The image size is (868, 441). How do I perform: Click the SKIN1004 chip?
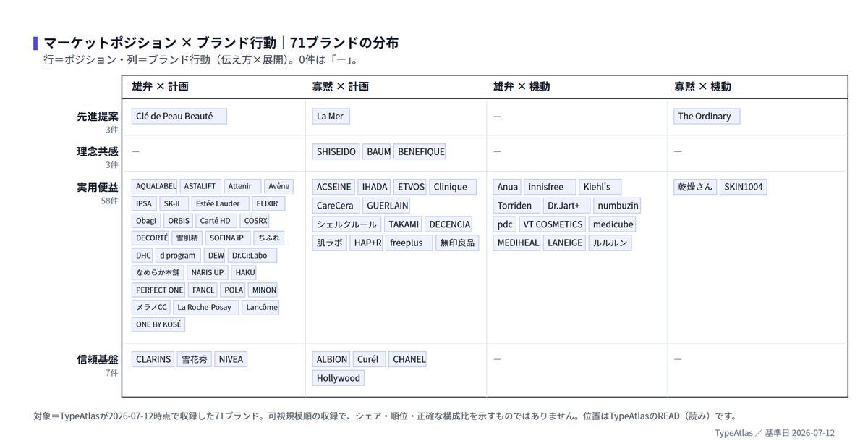pos(744,186)
